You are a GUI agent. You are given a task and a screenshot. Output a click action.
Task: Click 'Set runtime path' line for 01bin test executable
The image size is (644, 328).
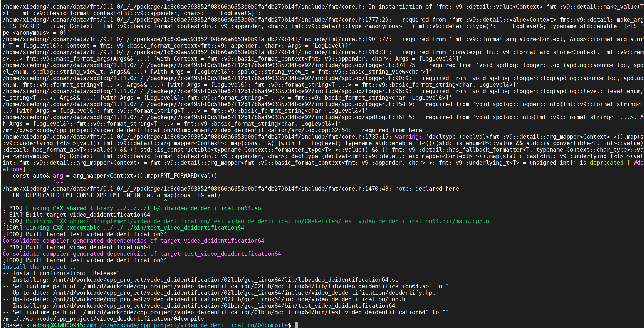(226, 312)
